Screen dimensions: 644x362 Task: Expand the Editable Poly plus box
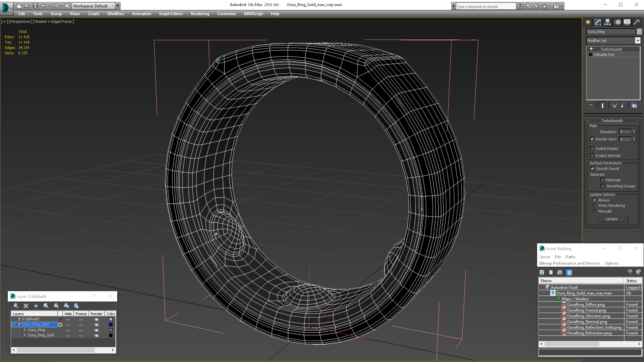[x=590, y=55]
